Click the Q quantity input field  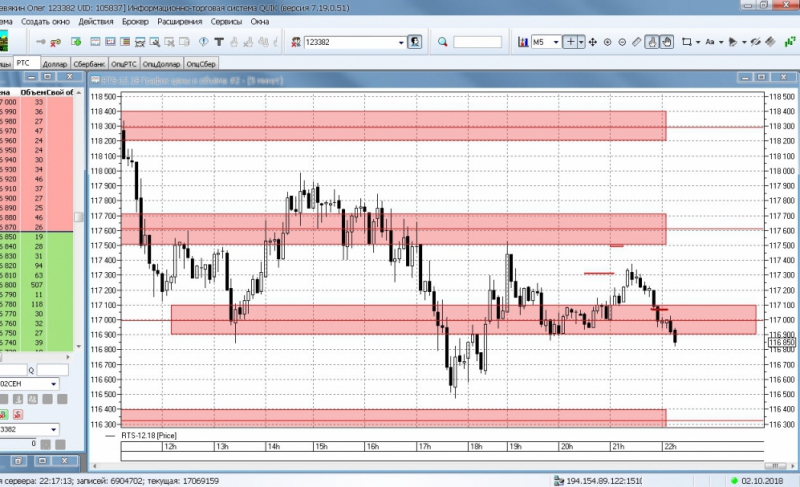point(53,370)
